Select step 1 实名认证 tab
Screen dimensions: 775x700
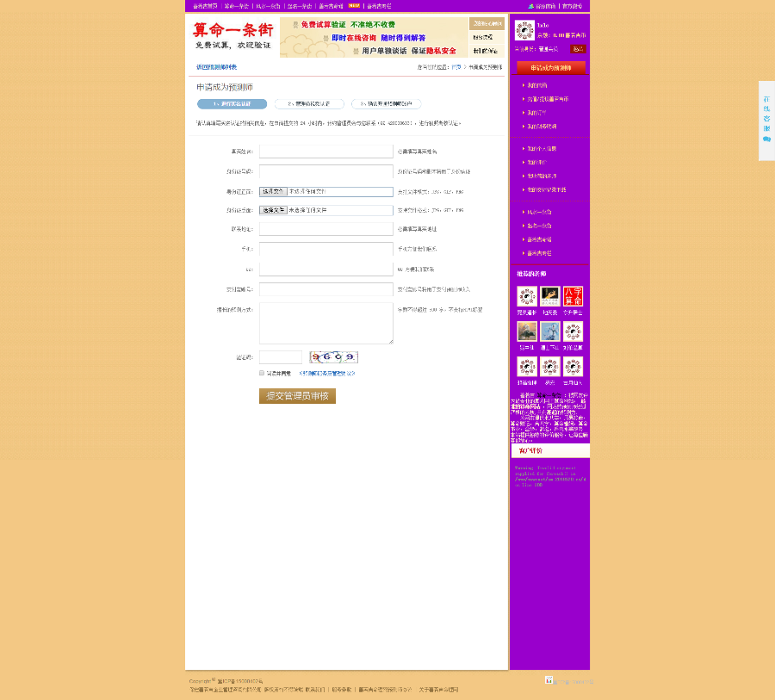pyautogui.click(x=232, y=104)
